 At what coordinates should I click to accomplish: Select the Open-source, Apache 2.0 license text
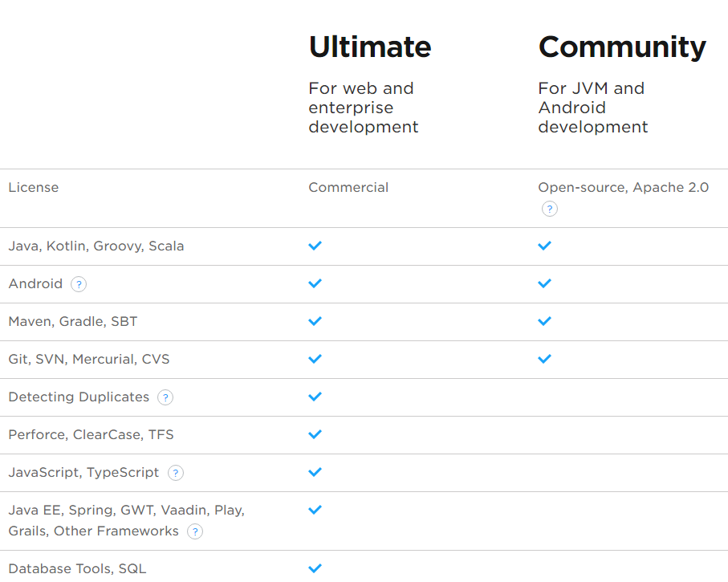point(623,187)
